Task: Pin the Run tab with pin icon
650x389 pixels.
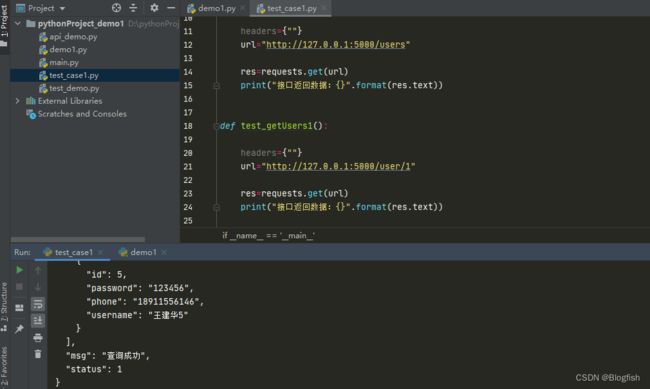Action: pos(19,329)
